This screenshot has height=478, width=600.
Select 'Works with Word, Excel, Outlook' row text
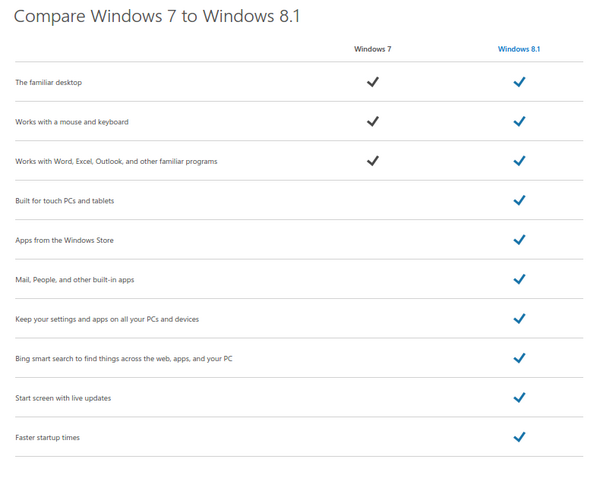(x=116, y=161)
